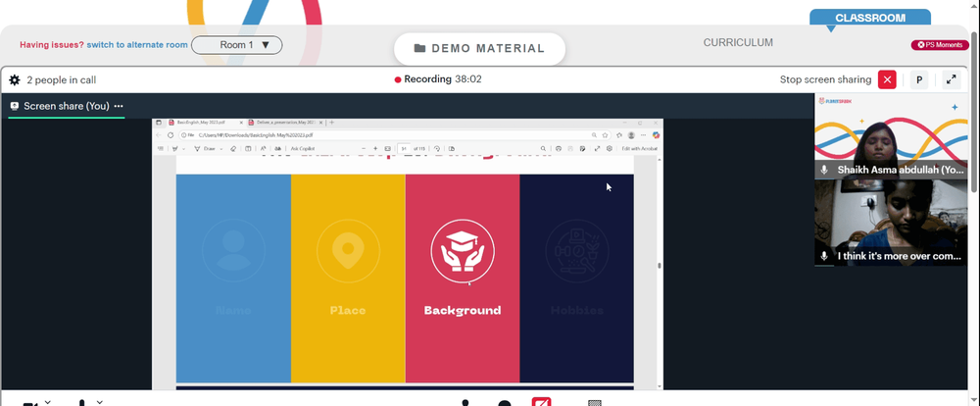
Task: Open call settings gear icon
Action: pyautogui.click(x=15, y=80)
